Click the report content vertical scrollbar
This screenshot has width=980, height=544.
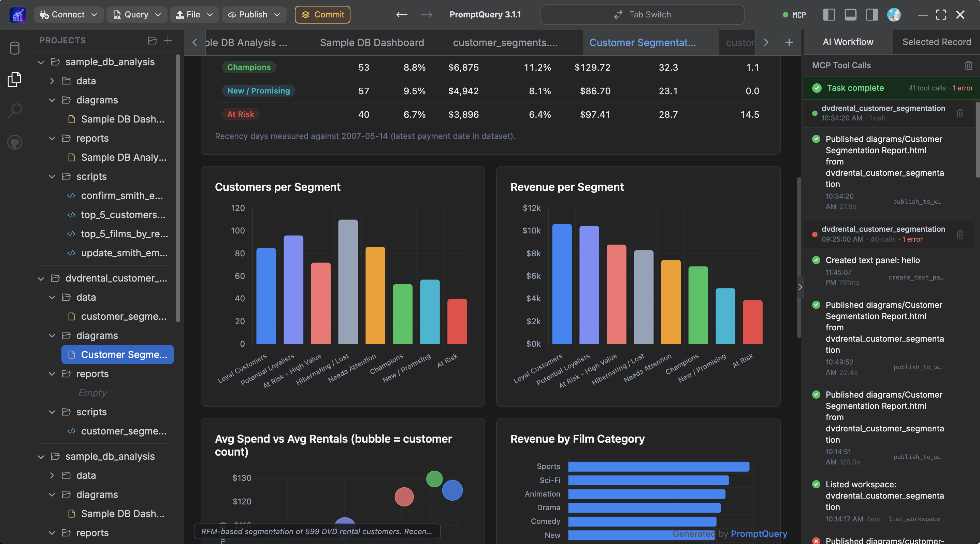799,257
